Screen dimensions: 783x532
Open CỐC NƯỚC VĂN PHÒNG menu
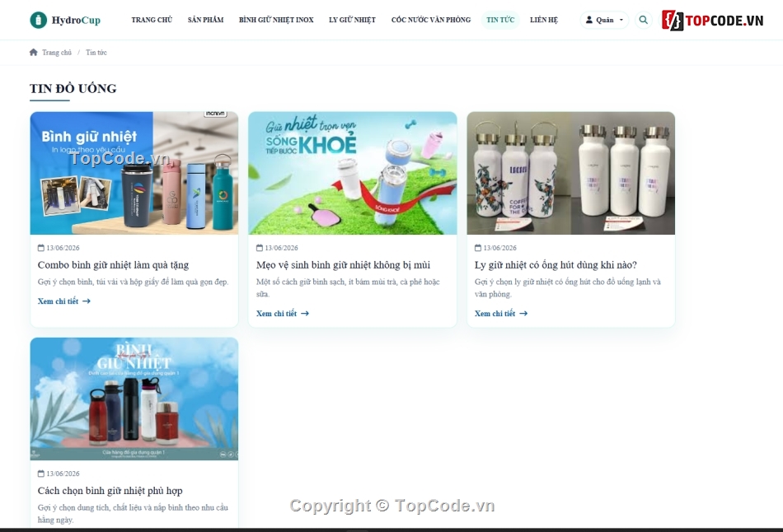point(431,20)
